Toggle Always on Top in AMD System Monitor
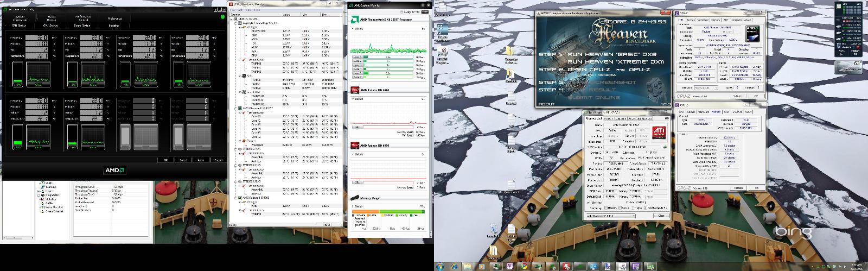 (401, 12)
